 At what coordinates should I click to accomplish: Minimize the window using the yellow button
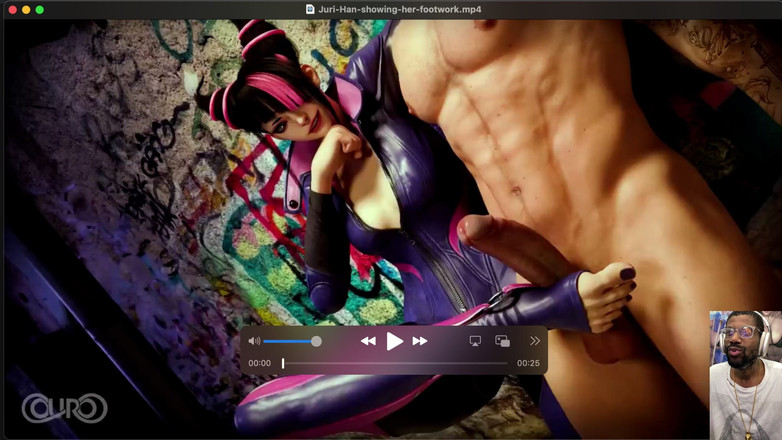pos(26,9)
